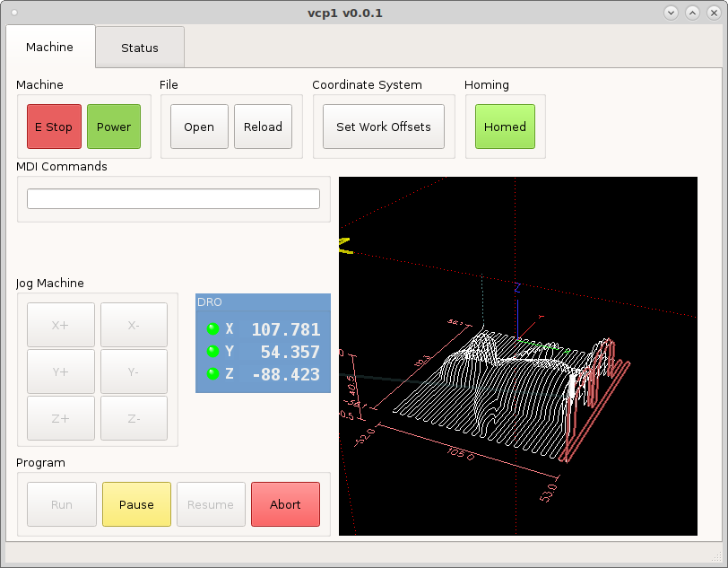The image size is (728, 568).
Task: Click the green Y axis LED
Action: pyautogui.click(x=212, y=352)
